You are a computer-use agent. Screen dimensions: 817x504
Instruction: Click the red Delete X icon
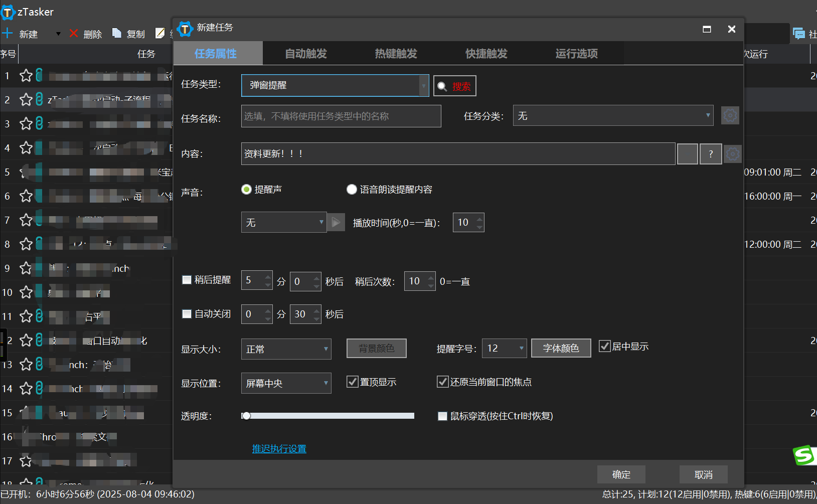click(x=74, y=34)
